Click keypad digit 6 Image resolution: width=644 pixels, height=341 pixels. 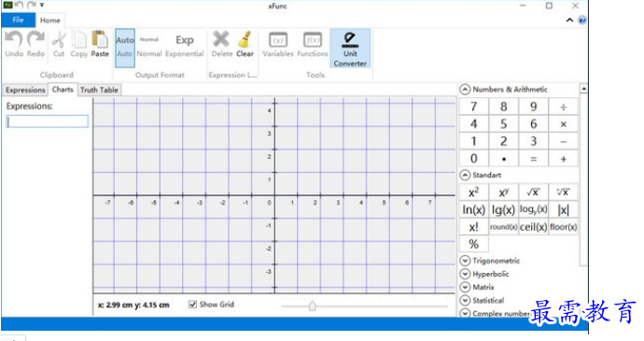tap(534, 124)
